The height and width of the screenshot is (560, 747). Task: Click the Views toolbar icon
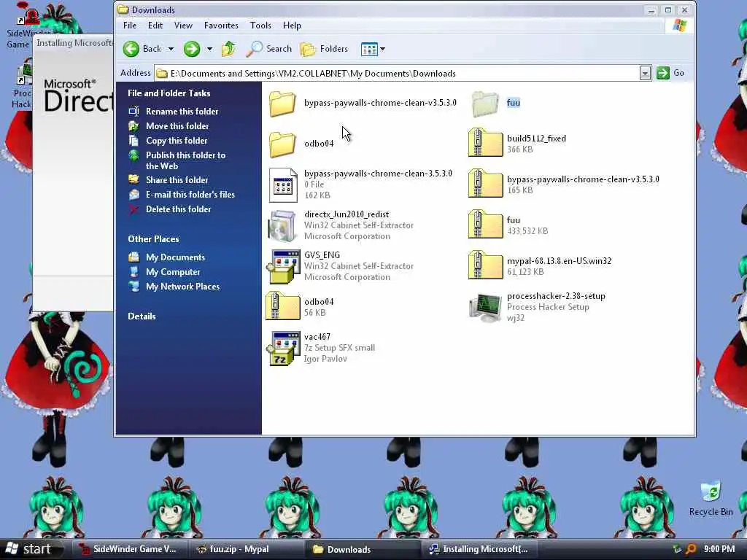point(369,49)
